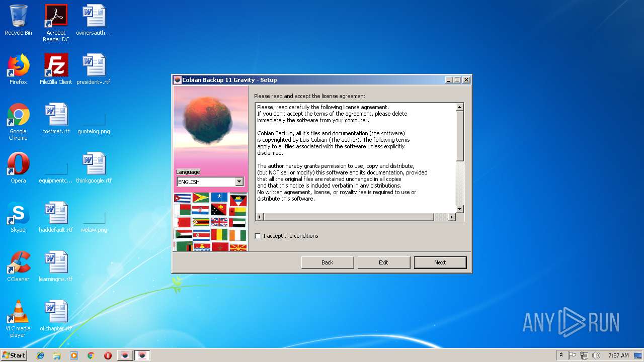This screenshot has height=362, width=644.
Task: Open the Opera desktop shortcut
Action: pyautogui.click(x=18, y=168)
